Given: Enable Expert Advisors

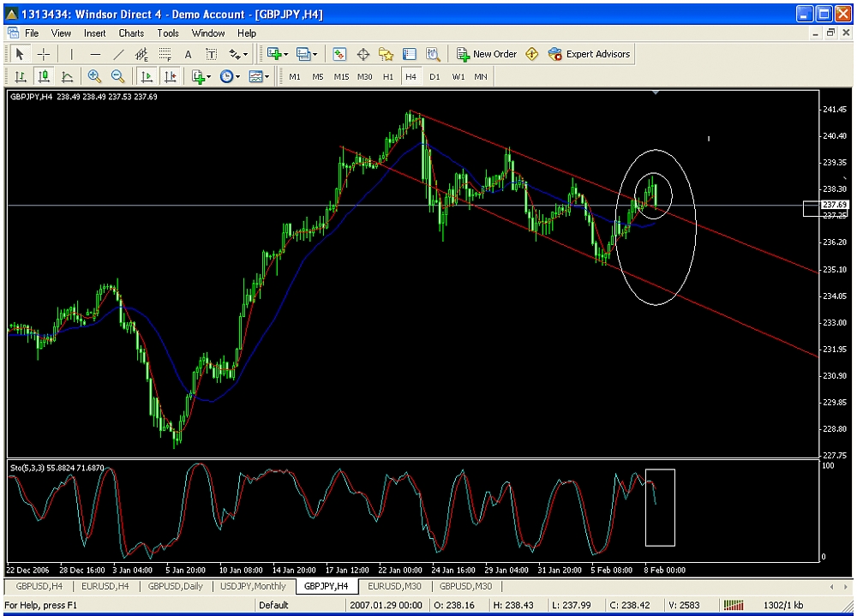Looking at the screenshot, I should [x=590, y=54].
